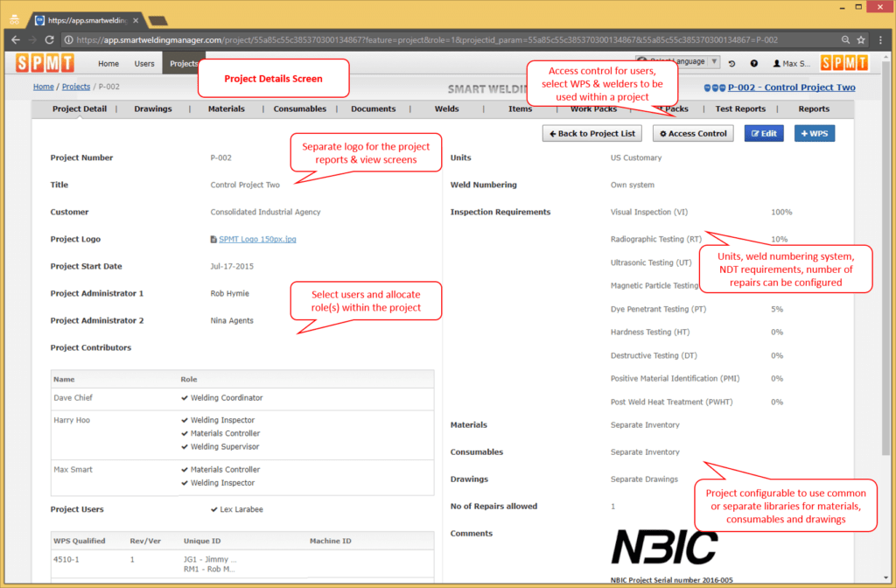Click the page vertical scrollbar
Image resolution: width=896 pixels, height=588 pixels.
click(x=886, y=257)
